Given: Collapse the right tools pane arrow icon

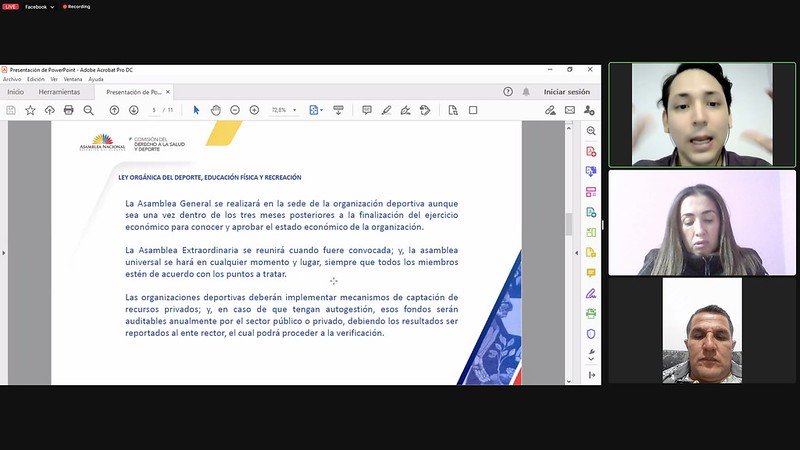Looking at the screenshot, I should (591, 375).
